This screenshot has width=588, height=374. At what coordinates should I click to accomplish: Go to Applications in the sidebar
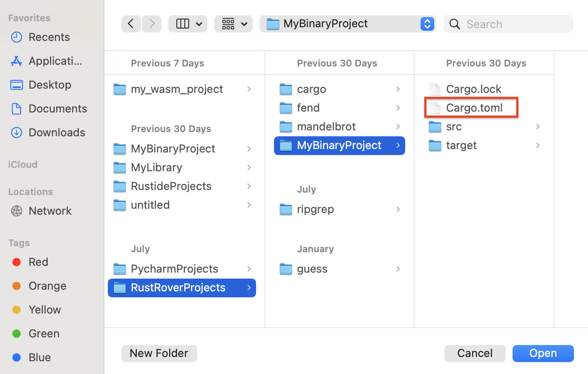pyautogui.click(x=55, y=61)
